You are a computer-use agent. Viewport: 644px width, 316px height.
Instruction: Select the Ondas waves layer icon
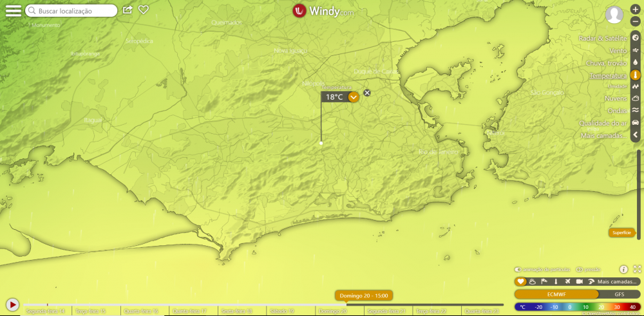pyautogui.click(x=635, y=110)
